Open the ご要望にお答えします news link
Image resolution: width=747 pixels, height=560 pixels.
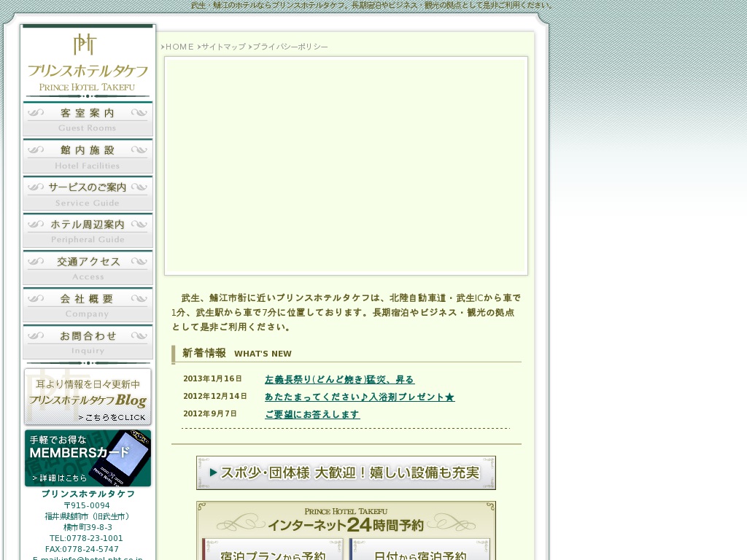312,414
